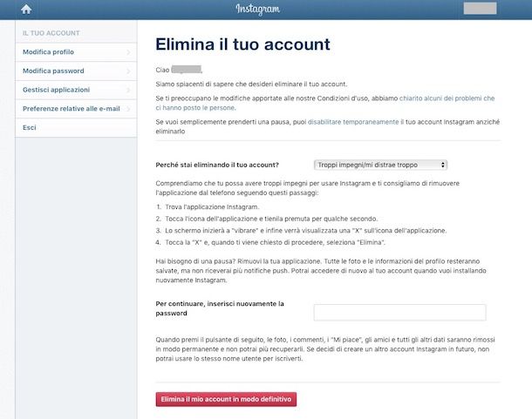Click the arrow beside Modifica password
The image size is (532, 419).
128,71
